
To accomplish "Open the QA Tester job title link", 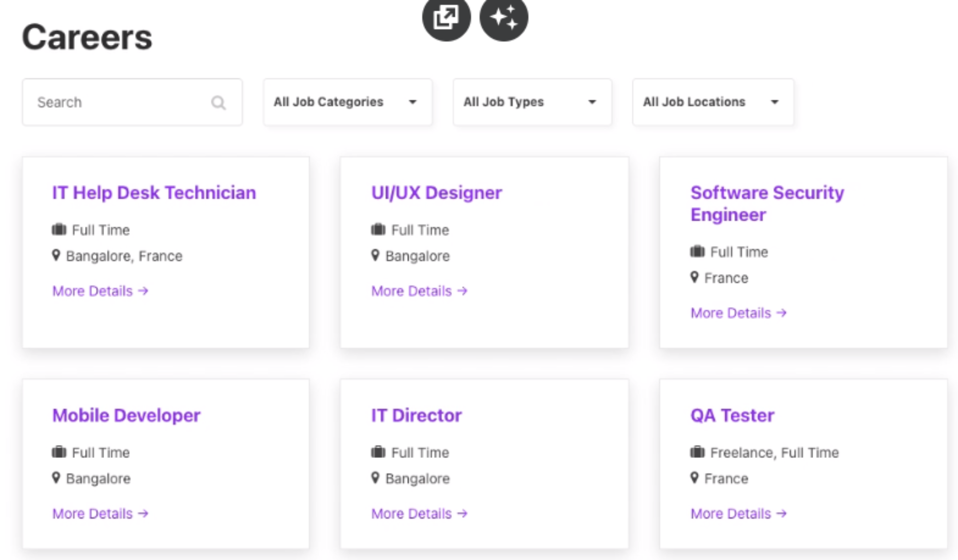I will pos(732,415).
